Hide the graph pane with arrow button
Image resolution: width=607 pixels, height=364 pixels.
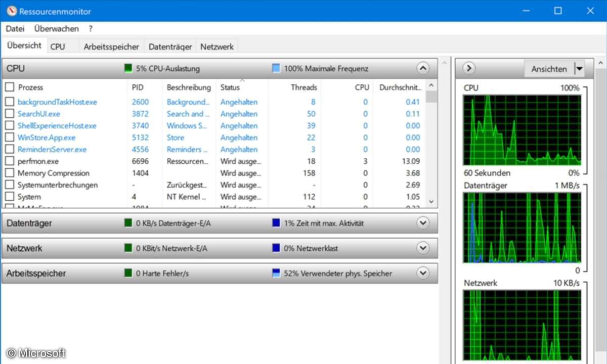[469, 68]
